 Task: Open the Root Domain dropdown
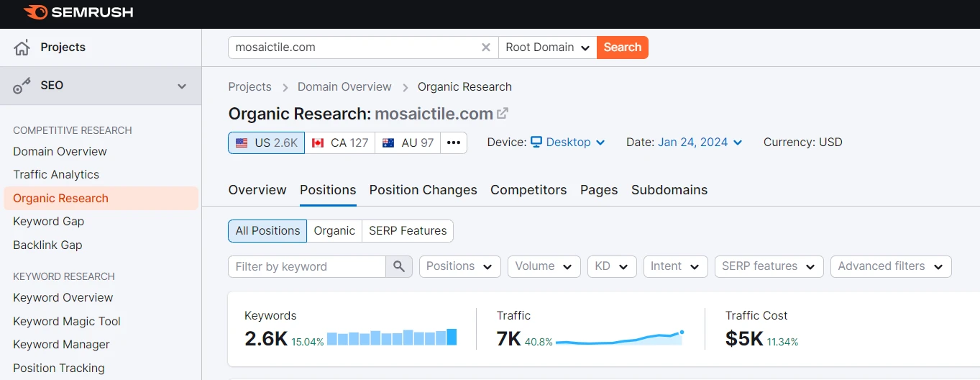(547, 47)
